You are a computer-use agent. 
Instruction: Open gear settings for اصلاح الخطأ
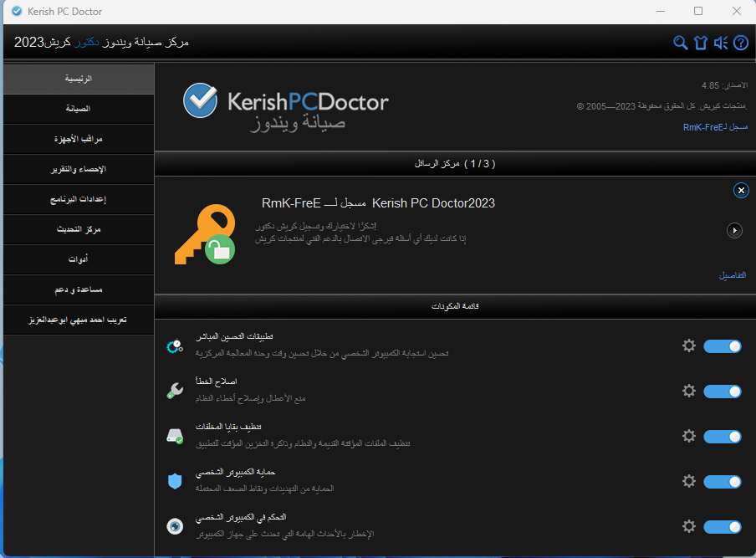[689, 391]
